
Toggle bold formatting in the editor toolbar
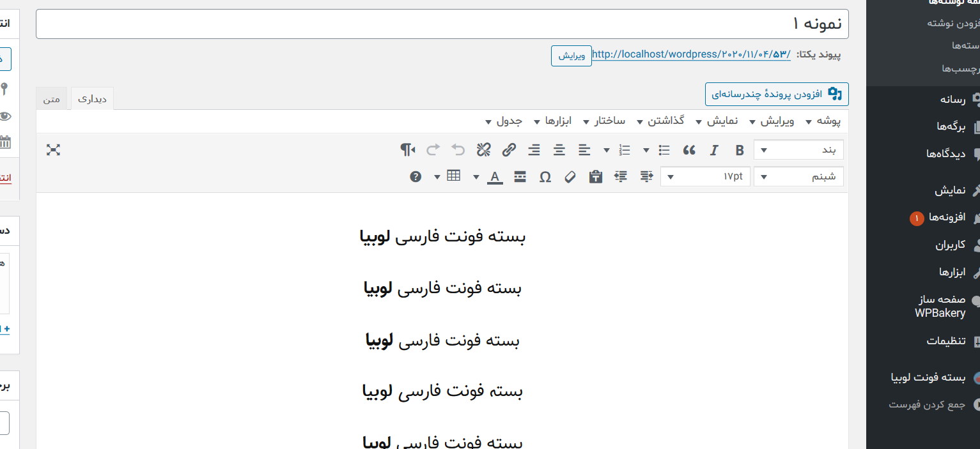[x=740, y=150]
